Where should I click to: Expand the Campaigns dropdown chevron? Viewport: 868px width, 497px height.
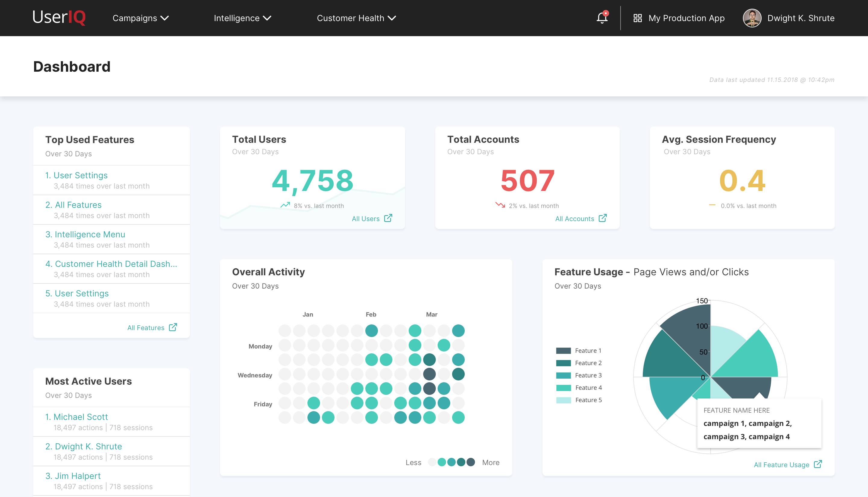point(165,18)
